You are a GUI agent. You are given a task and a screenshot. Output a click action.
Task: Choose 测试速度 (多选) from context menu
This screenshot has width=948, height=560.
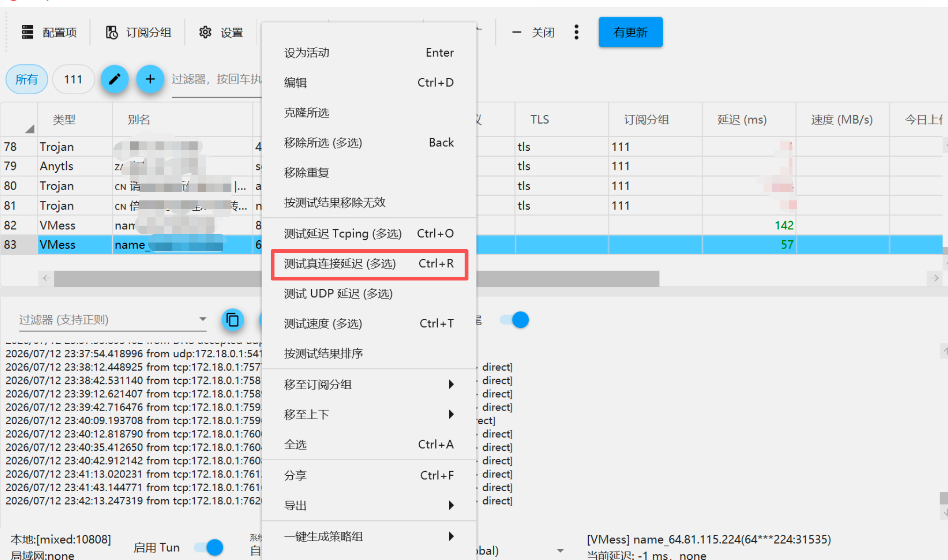click(369, 324)
